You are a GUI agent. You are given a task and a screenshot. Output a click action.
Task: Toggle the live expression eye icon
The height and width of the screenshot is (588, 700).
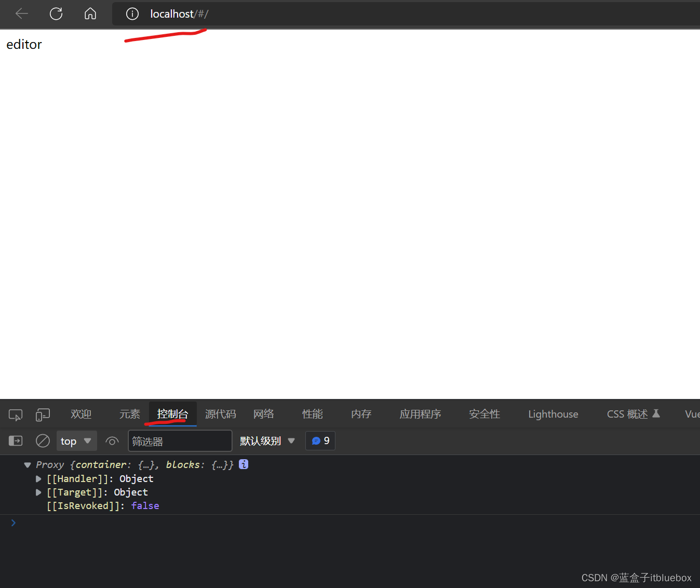pyautogui.click(x=112, y=441)
